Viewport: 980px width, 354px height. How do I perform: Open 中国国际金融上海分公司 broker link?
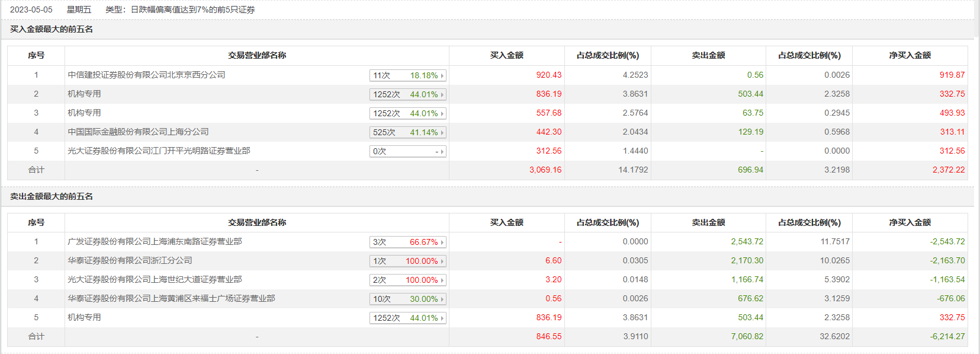tap(138, 132)
